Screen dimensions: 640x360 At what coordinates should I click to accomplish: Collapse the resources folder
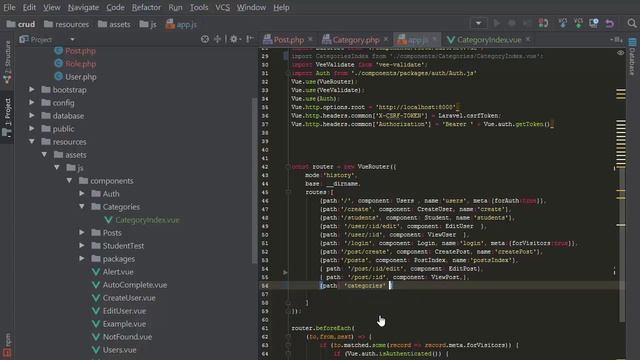31,142
